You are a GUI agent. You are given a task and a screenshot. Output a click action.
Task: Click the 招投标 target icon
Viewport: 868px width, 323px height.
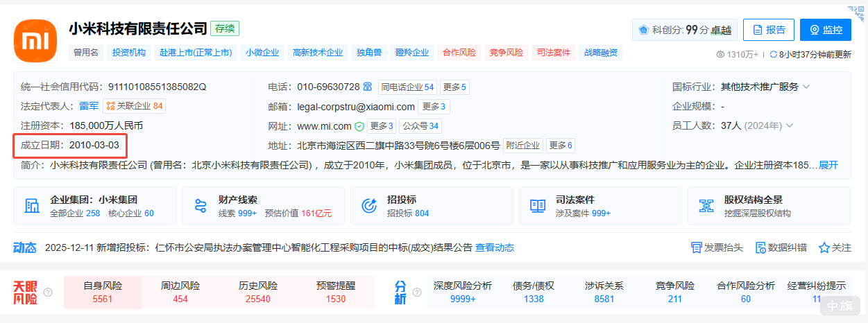[369, 206]
